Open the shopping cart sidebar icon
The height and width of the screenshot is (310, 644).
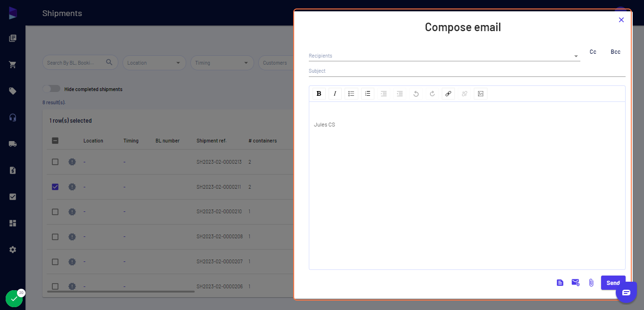point(13,65)
